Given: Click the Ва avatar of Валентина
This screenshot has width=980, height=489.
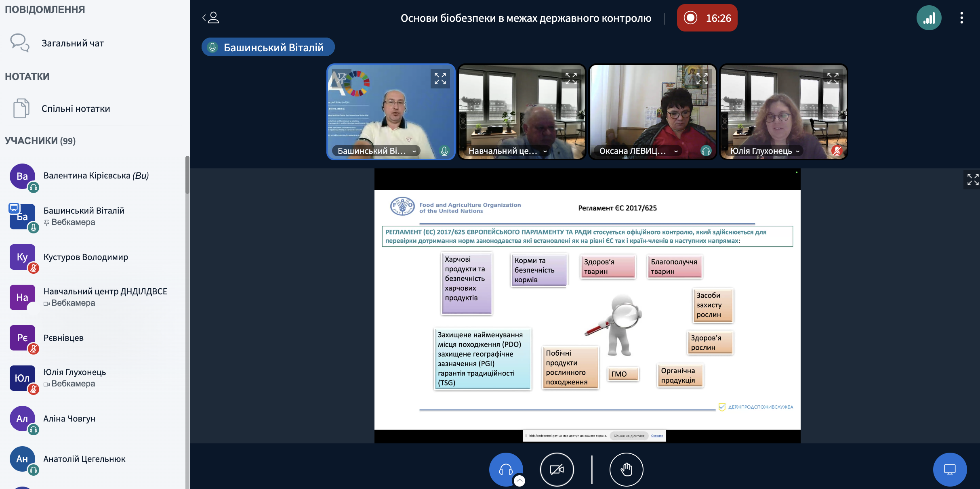Looking at the screenshot, I should click(x=22, y=176).
